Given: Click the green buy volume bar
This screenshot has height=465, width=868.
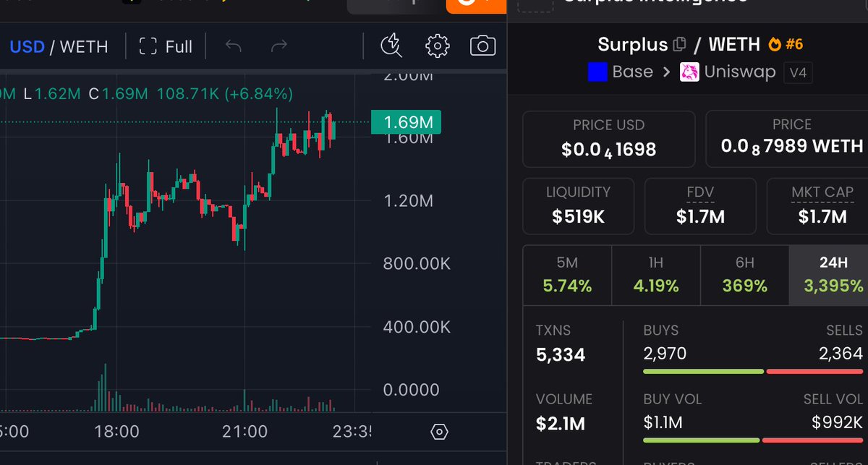Looking at the screenshot, I should pyautogui.click(x=702, y=440).
